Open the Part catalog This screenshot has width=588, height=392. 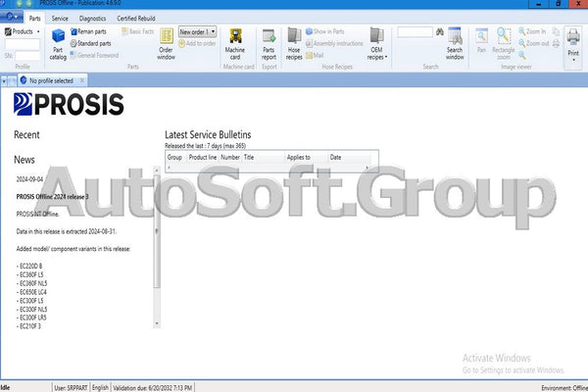(58, 44)
